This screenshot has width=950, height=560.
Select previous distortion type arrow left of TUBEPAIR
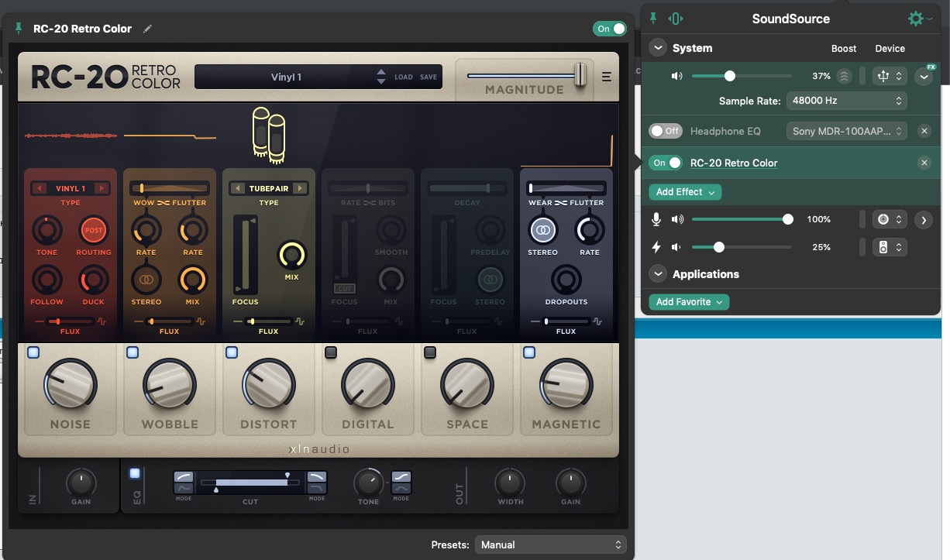pyautogui.click(x=238, y=188)
